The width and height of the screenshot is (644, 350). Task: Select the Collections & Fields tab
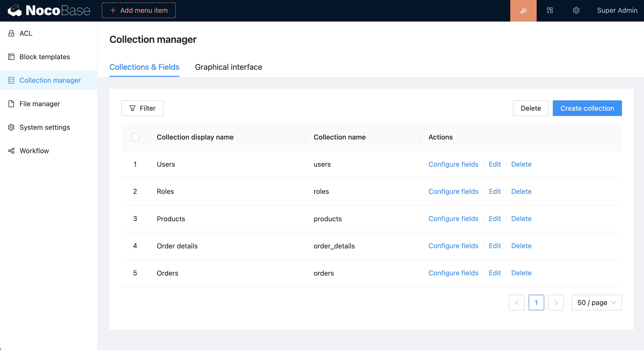point(144,67)
